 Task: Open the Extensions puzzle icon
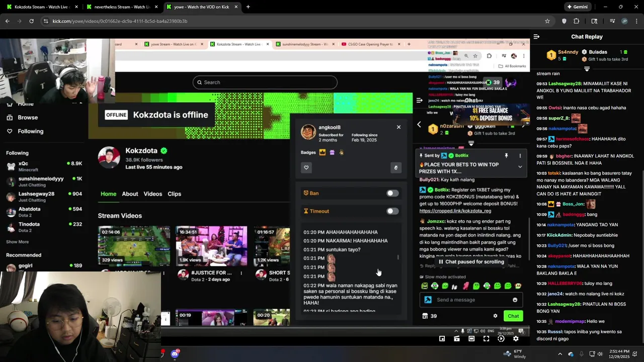(577, 21)
